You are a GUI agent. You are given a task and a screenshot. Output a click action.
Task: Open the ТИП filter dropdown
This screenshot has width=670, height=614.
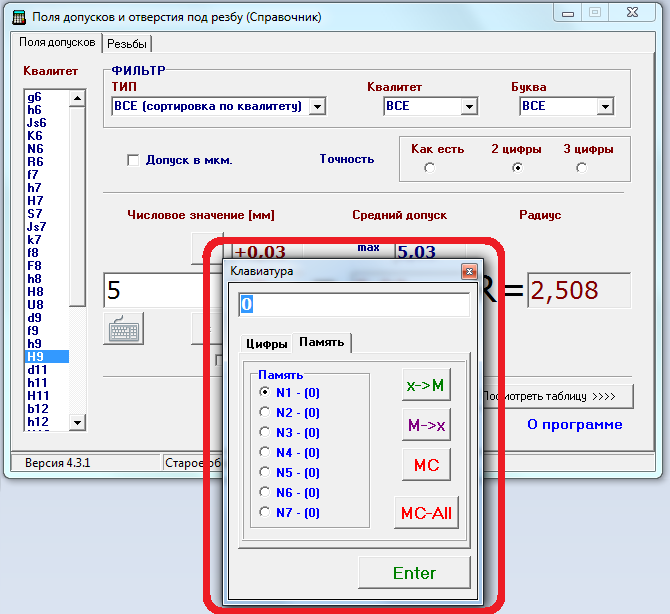(317, 106)
